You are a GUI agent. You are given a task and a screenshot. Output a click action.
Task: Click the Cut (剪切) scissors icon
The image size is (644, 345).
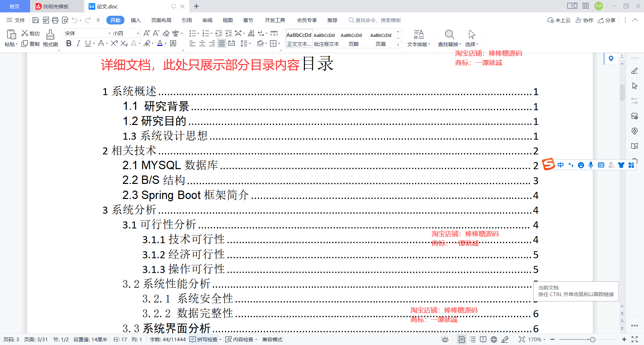[25, 33]
